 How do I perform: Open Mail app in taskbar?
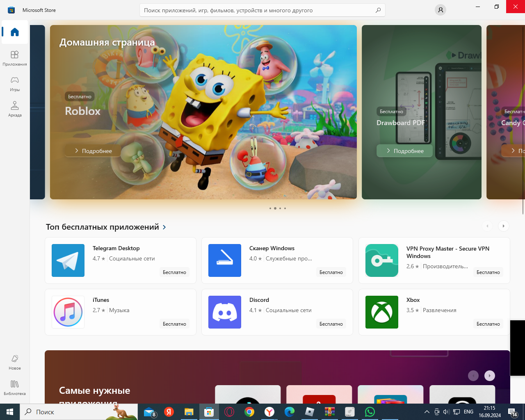149,412
